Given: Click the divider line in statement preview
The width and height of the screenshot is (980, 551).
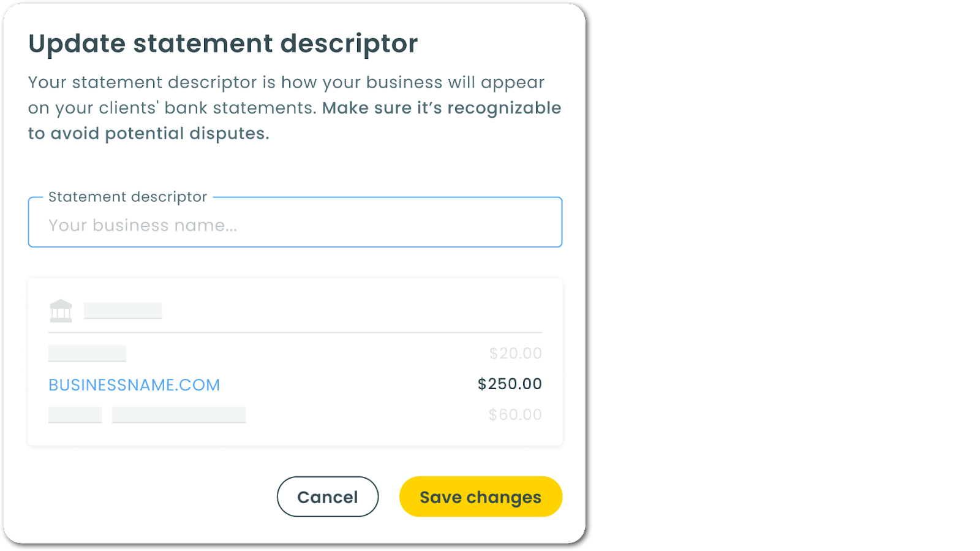Looking at the screenshot, I should pyautogui.click(x=295, y=332).
